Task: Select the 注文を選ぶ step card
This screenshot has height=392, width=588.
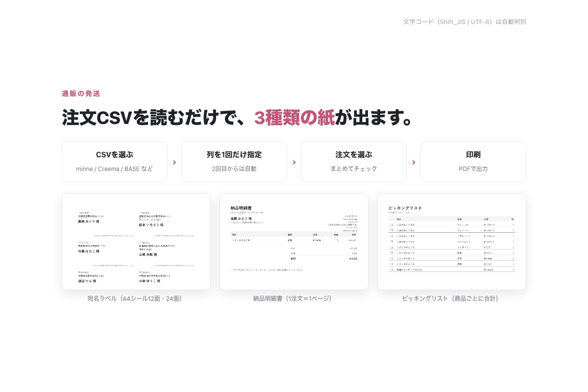Action: tap(354, 162)
